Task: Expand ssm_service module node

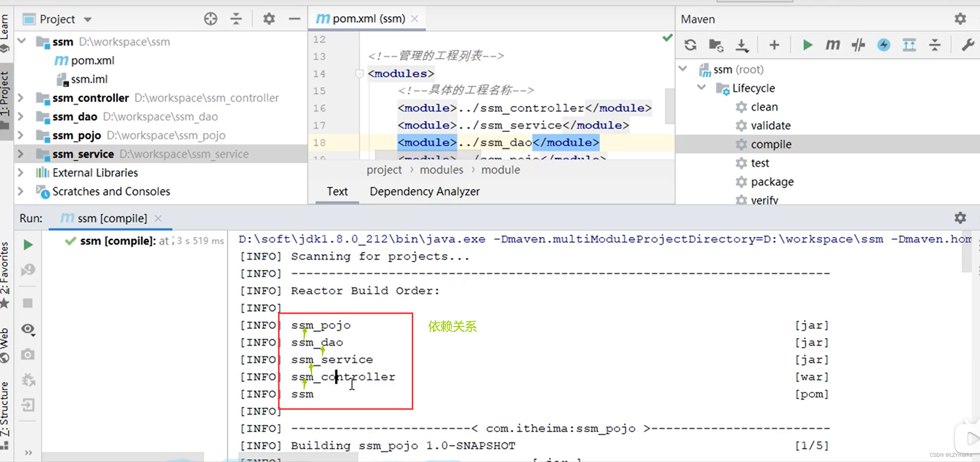Action: point(21,154)
